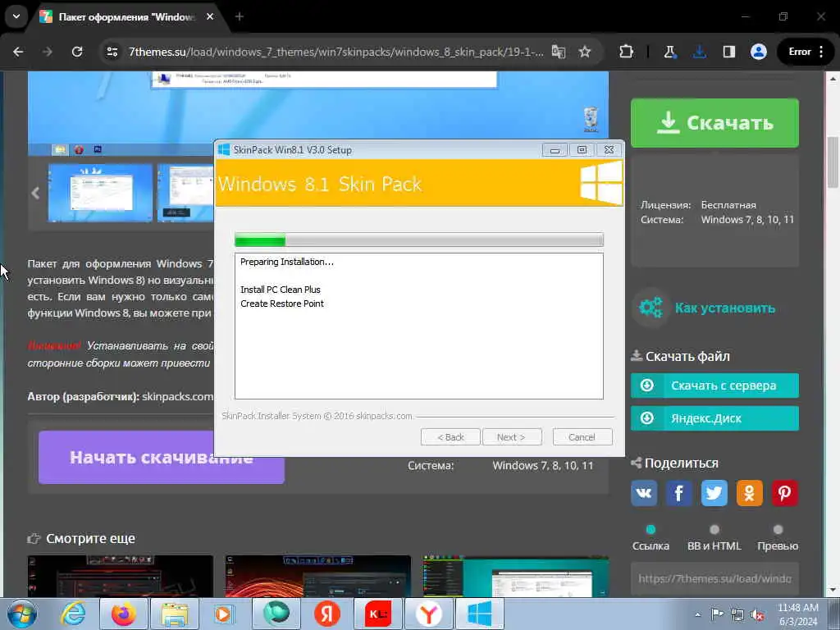Share on Odnoklassniki icon
840x630 pixels.
coord(750,493)
